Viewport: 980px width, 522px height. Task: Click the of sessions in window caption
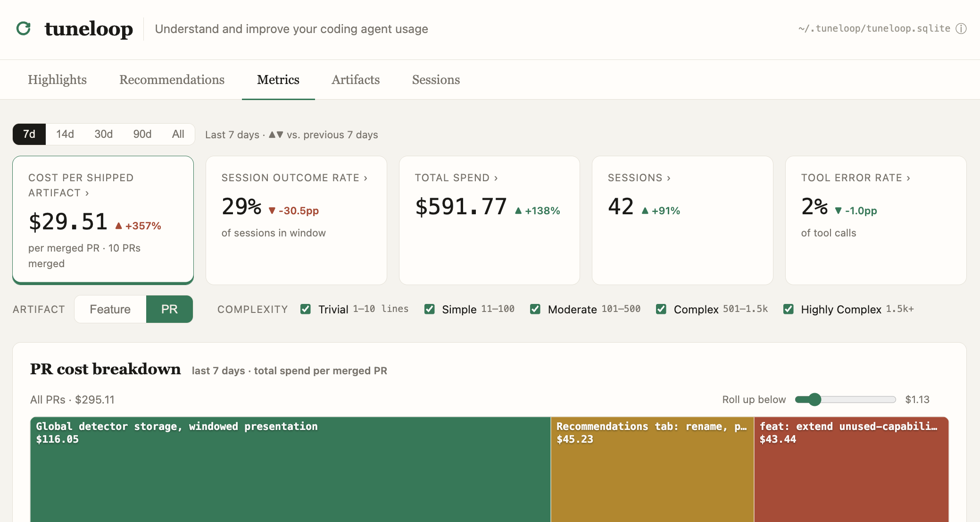[x=274, y=233]
